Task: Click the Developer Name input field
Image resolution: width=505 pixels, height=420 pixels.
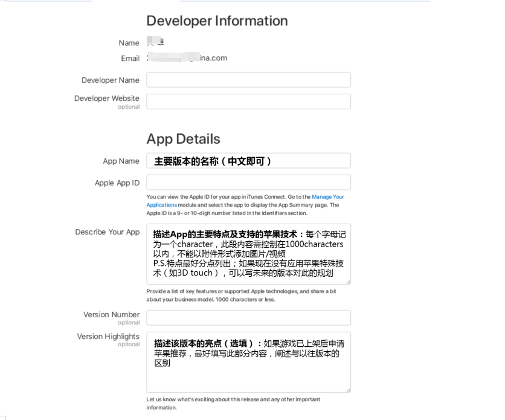Action: click(x=248, y=80)
